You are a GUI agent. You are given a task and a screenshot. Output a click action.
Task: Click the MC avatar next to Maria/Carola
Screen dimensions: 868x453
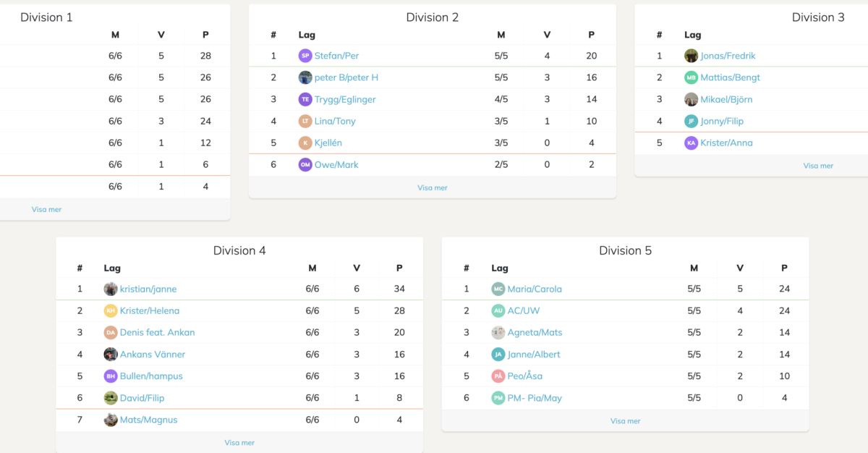498,289
